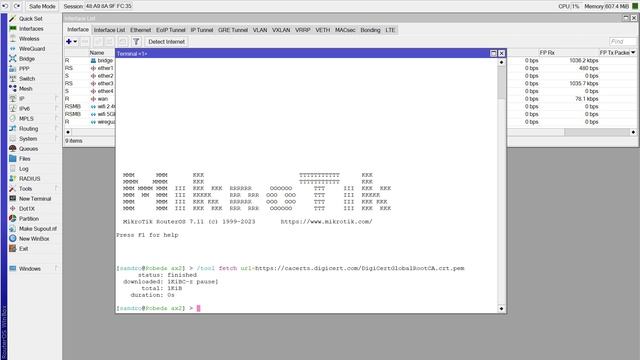
Task: Switch to LTE tab
Action: (390, 30)
